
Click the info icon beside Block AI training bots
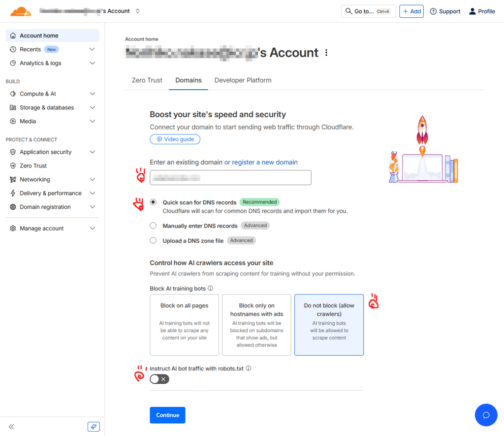(210, 288)
